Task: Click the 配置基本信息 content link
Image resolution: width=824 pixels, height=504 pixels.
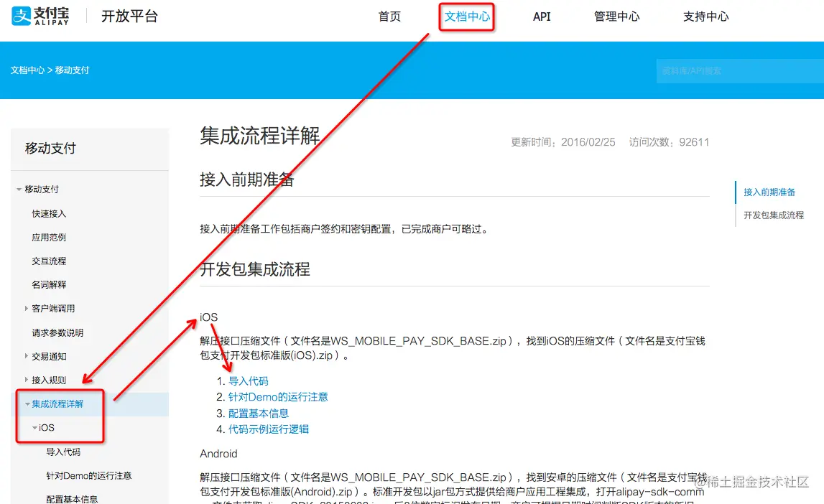Action: (x=259, y=413)
